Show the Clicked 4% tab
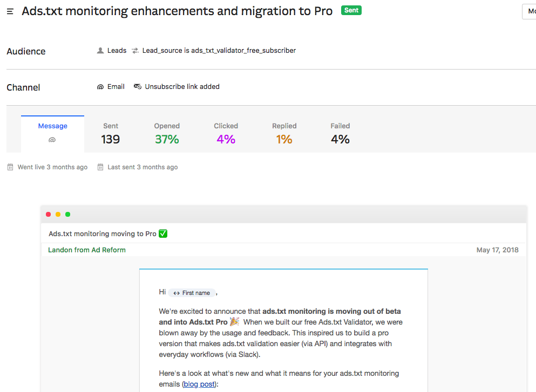This screenshot has height=392, width=536. (x=226, y=133)
